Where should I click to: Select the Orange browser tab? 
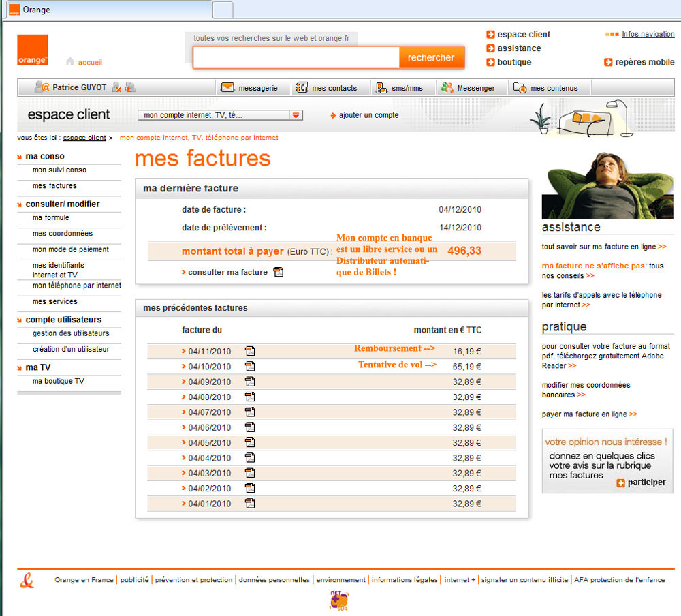pyautogui.click(x=108, y=10)
